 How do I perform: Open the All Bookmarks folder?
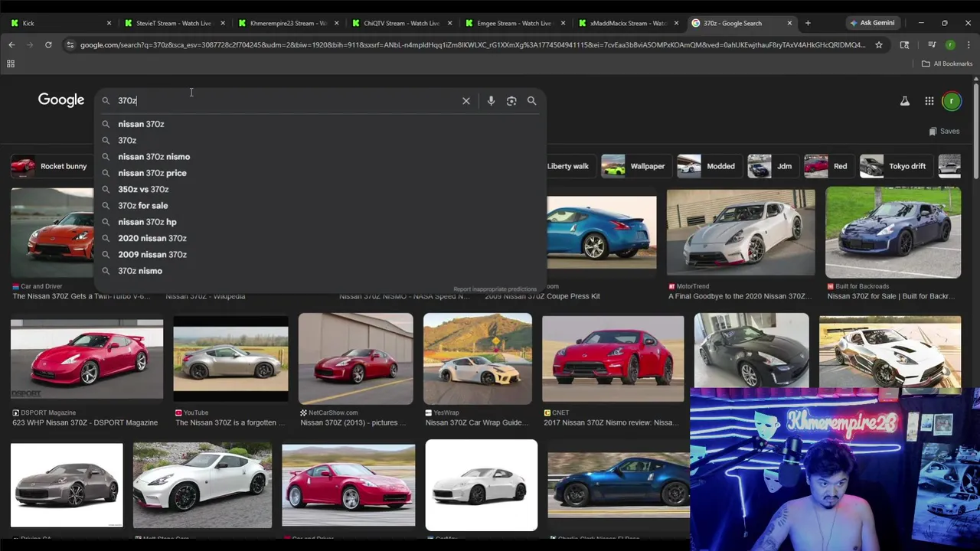pyautogui.click(x=947, y=64)
